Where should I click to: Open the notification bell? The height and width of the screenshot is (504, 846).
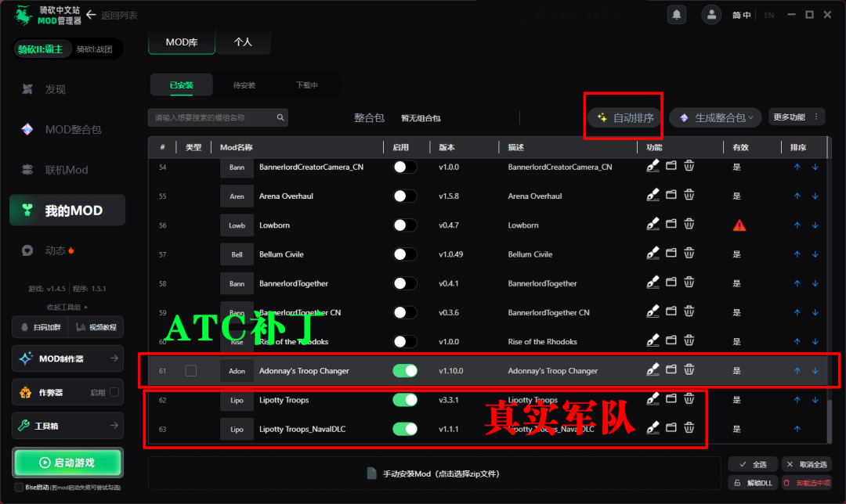677,14
